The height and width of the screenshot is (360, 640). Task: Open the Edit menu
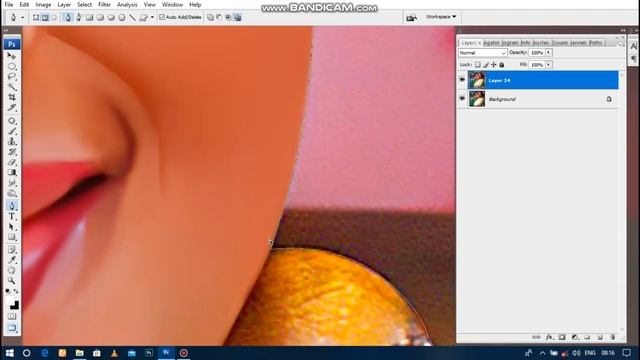click(x=24, y=4)
